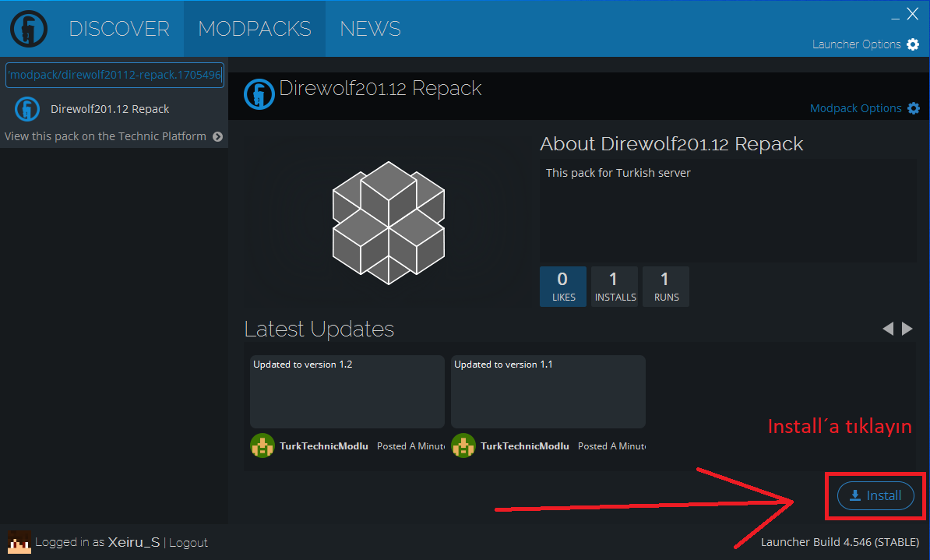Click the Launcher Options label
Viewport: 930px width, 560px height.
(856, 44)
